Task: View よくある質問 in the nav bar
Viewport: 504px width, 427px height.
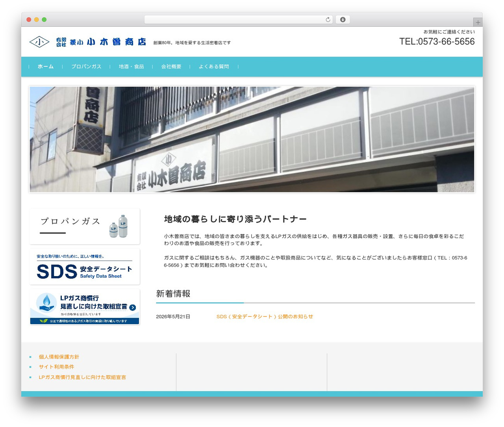Action: coord(214,67)
